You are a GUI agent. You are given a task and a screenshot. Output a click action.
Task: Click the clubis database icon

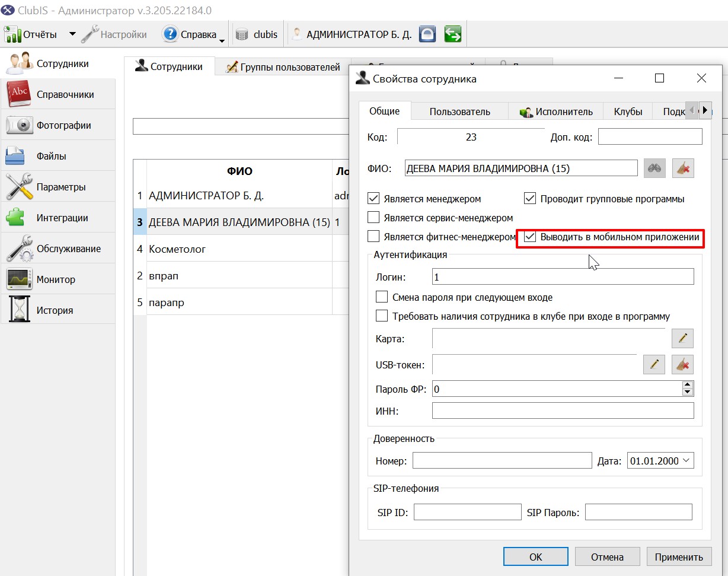click(x=242, y=34)
